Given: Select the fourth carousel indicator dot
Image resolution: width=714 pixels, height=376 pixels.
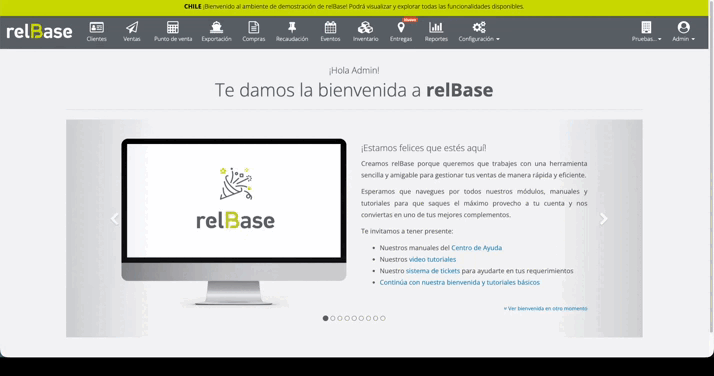Looking at the screenshot, I should 347,318.
